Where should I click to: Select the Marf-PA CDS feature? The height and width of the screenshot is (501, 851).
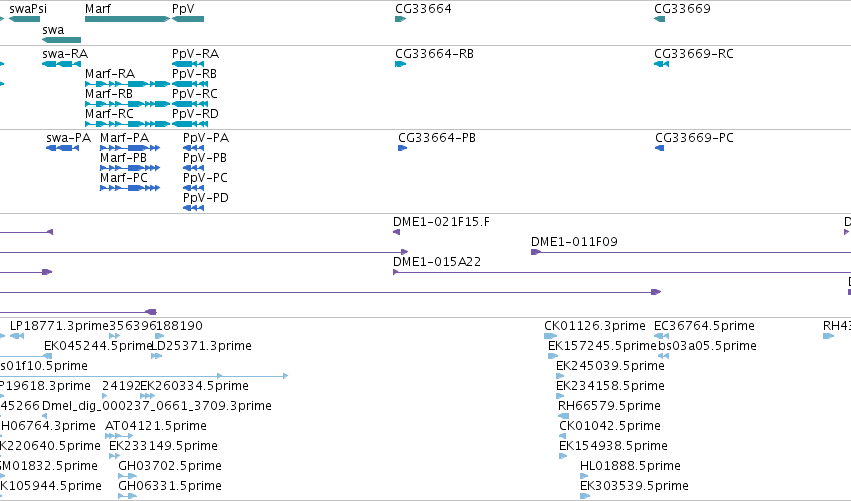130,148
